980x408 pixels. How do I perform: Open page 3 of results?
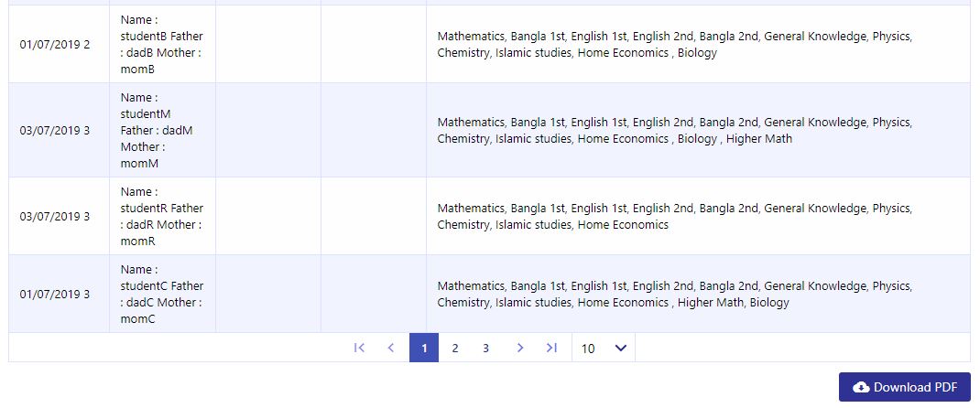pyautogui.click(x=485, y=349)
